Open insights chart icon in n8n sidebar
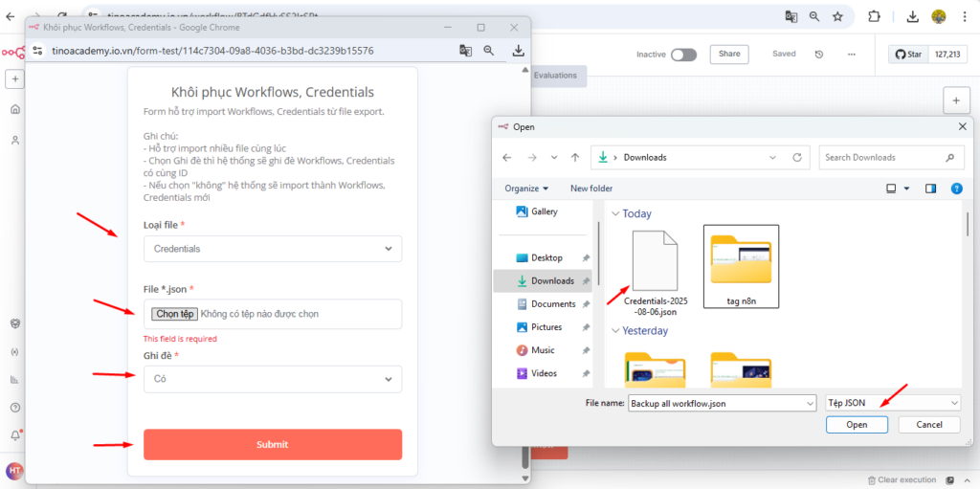Viewport: 980px width, 489px height. pyautogui.click(x=15, y=380)
